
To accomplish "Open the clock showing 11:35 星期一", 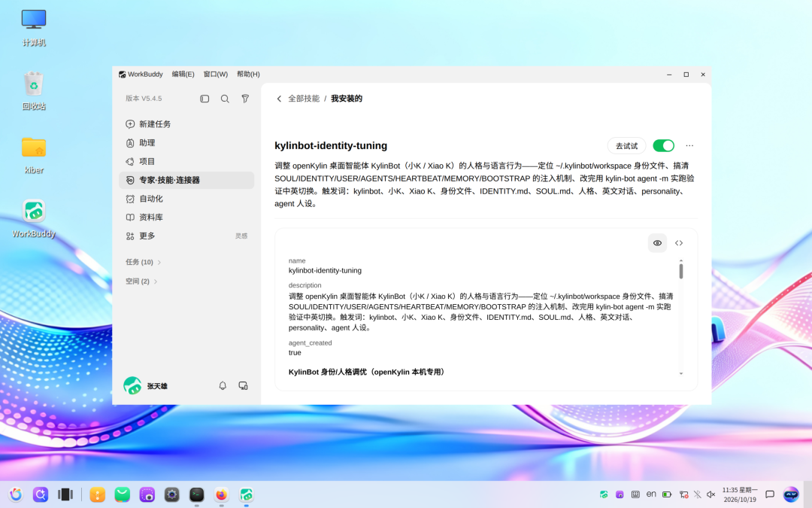I will pyautogui.click(x=740, y=494).
